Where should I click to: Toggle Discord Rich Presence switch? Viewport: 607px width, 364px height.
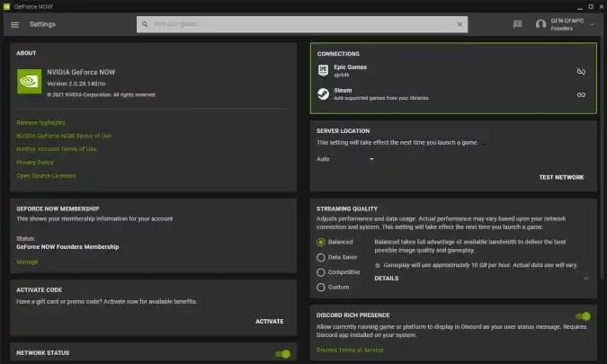583,316
